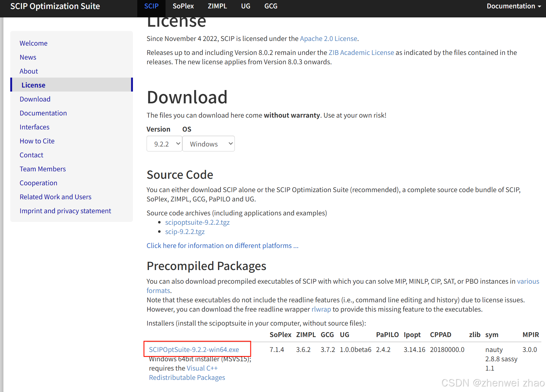546x392 pixels.
Task: Switch to the SoPlex tab
Action: point(183,6)
